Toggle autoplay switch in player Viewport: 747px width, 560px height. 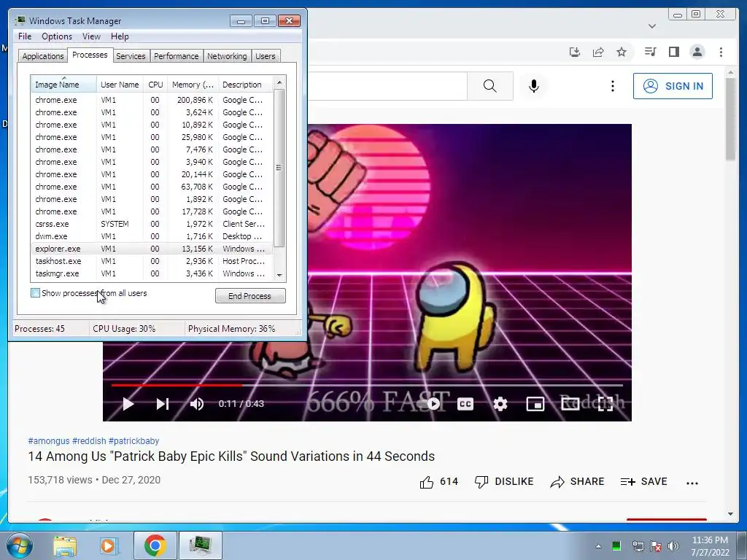click(429, 404)
